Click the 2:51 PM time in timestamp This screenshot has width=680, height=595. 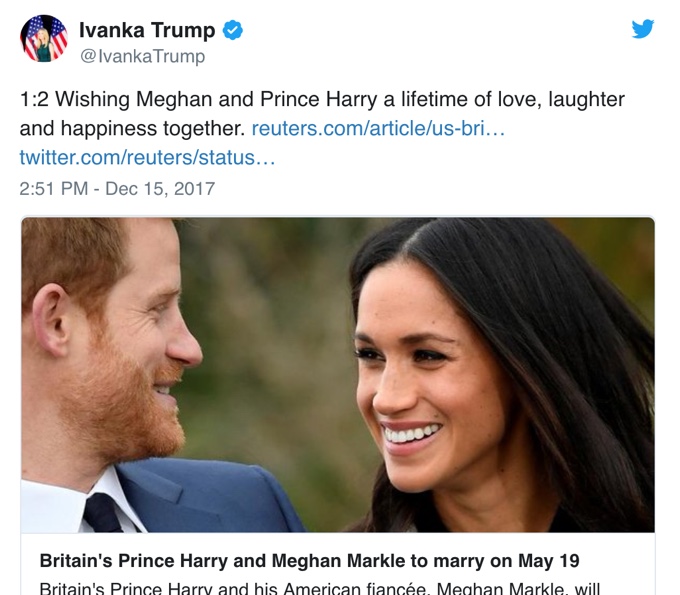click(55, 188)
